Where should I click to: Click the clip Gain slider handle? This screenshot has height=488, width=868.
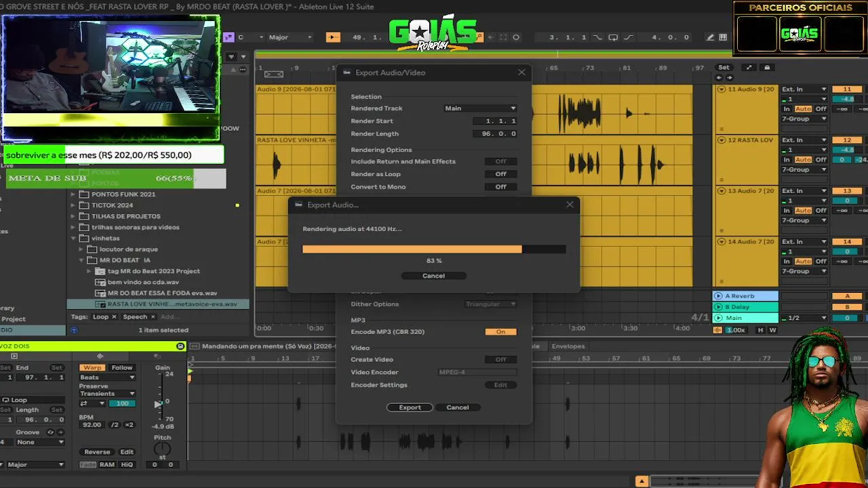pos(159,404)
